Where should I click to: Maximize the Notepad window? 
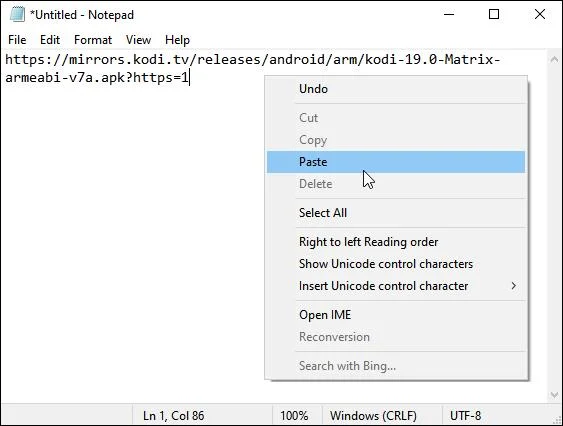[x=494, y=14]
